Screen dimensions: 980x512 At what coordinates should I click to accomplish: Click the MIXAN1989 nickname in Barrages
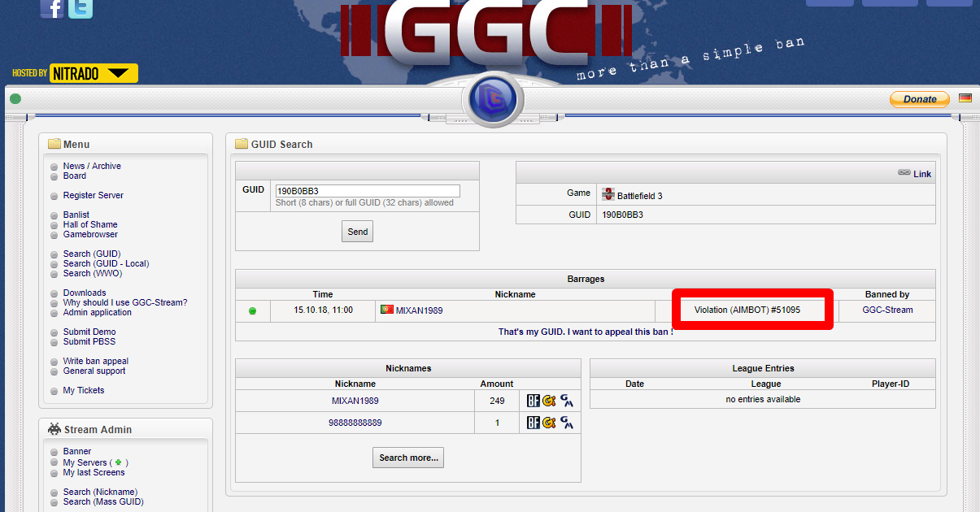click(x=419, y=310)
